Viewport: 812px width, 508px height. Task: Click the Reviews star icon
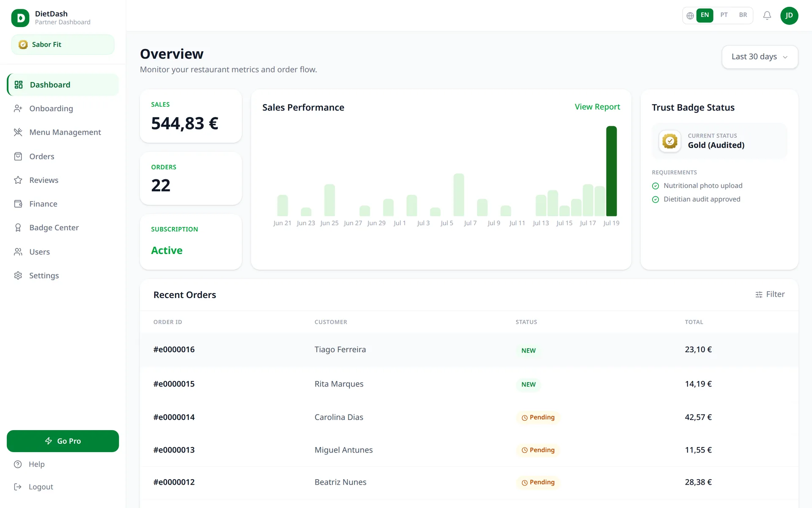[x=18, y=180]
